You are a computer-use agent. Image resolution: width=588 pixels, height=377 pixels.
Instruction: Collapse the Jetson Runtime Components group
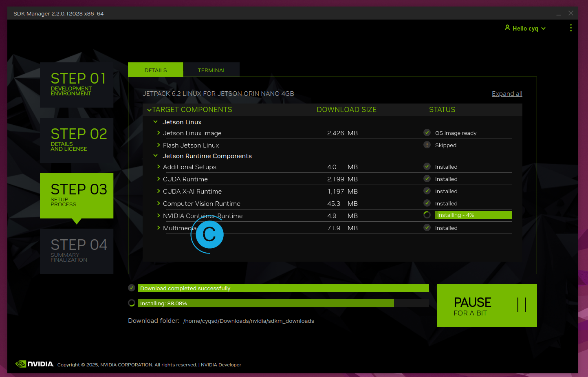point(155,155)
